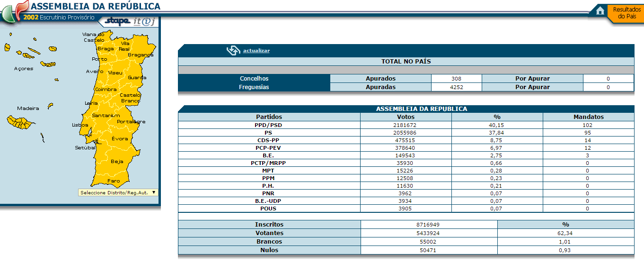Select Viana do Castelo district on map
Screen dimensions: 644x264
pyautogui.click(x=93, y=37)
